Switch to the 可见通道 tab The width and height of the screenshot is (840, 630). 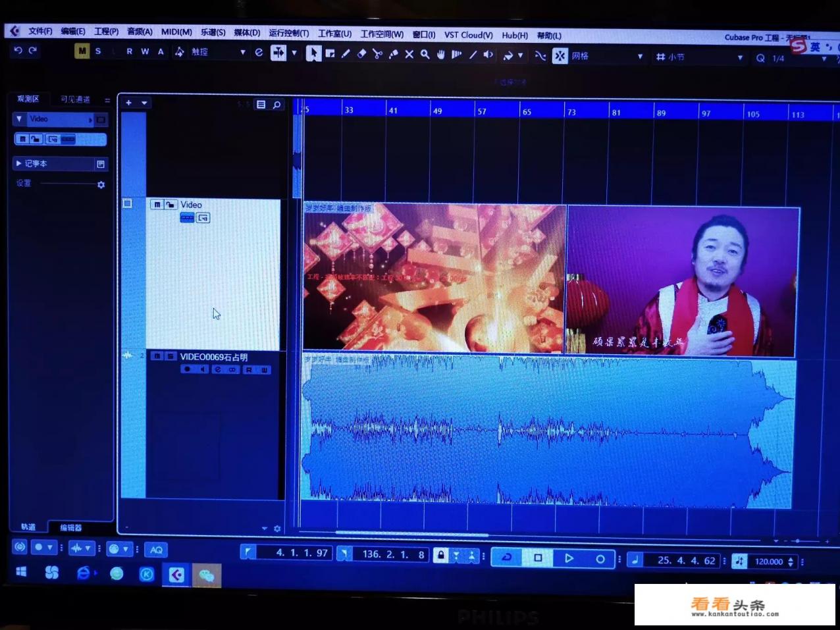tap(75, 99)
